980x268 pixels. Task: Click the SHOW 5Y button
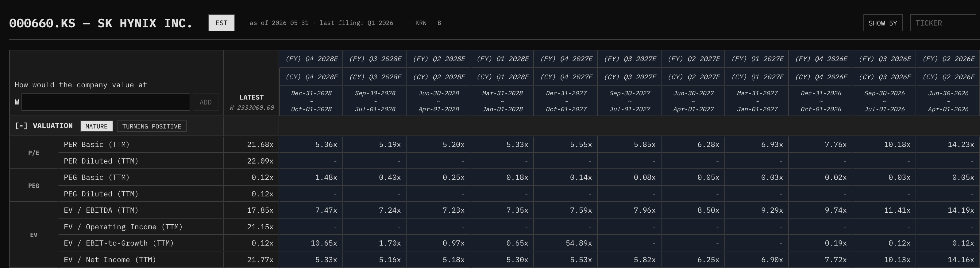click(x=883, y=23)
